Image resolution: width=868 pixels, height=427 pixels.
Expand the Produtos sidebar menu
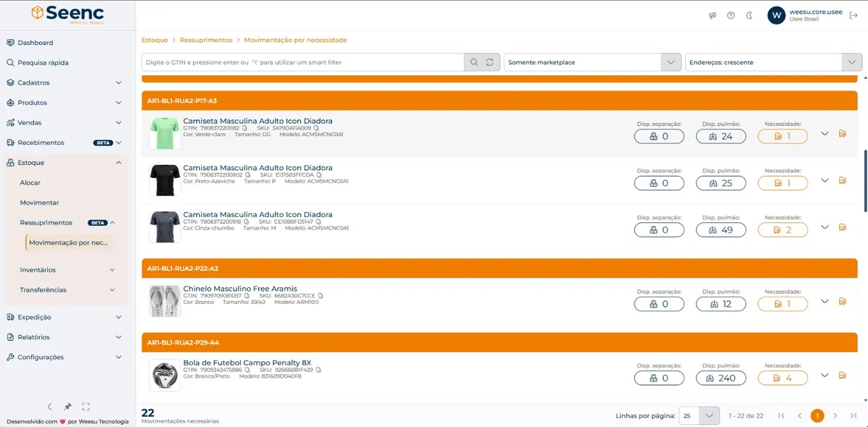point(64,103)
